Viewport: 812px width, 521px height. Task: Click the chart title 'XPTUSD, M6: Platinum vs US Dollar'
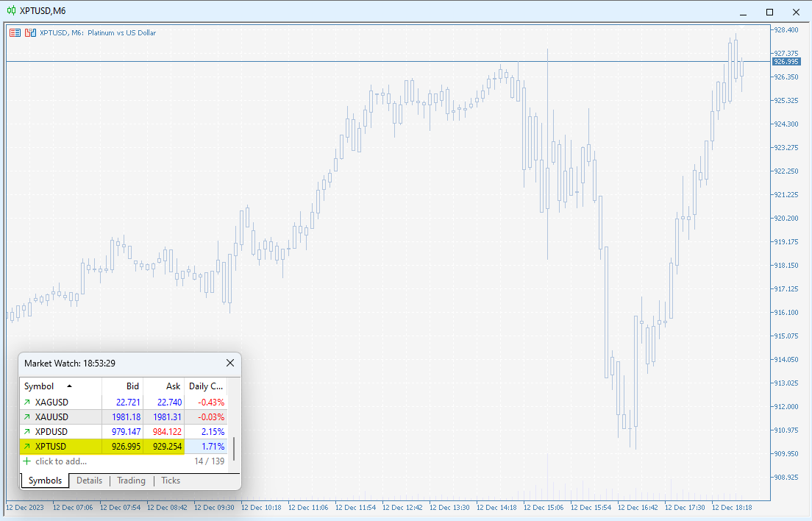pyautogui.click(x=97, y=32)
